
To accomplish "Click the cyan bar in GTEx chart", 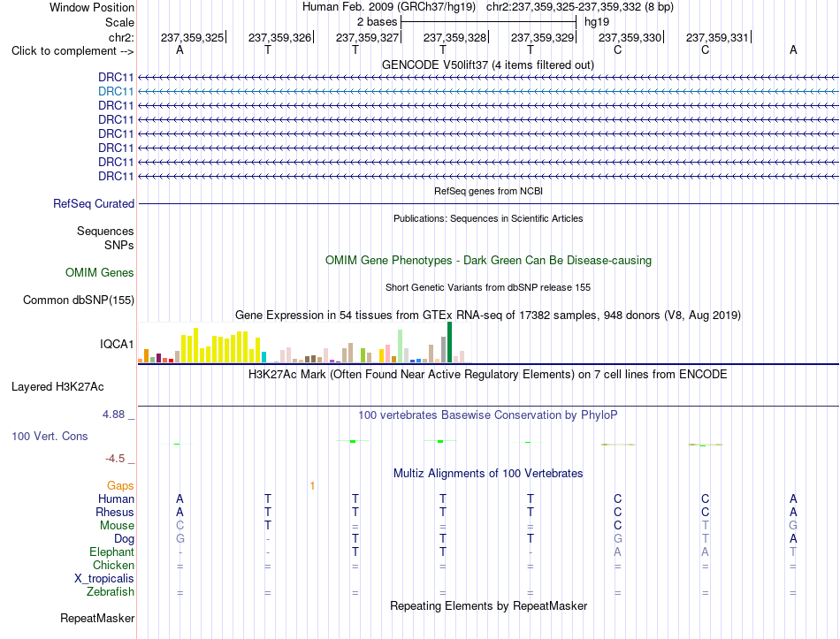I will (x=263, y=357).
